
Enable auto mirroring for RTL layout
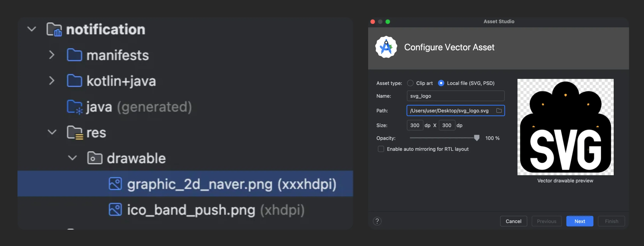point(381,149)
